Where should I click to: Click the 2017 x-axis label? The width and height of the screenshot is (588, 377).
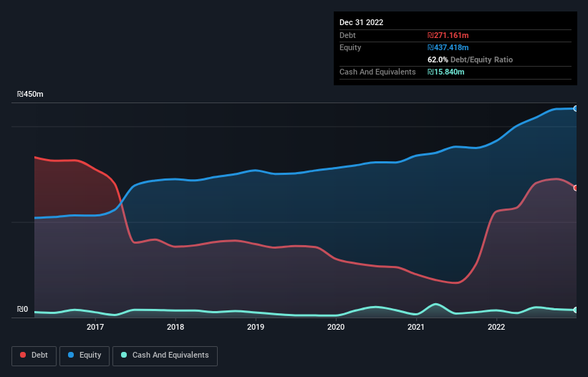(95, 327)
